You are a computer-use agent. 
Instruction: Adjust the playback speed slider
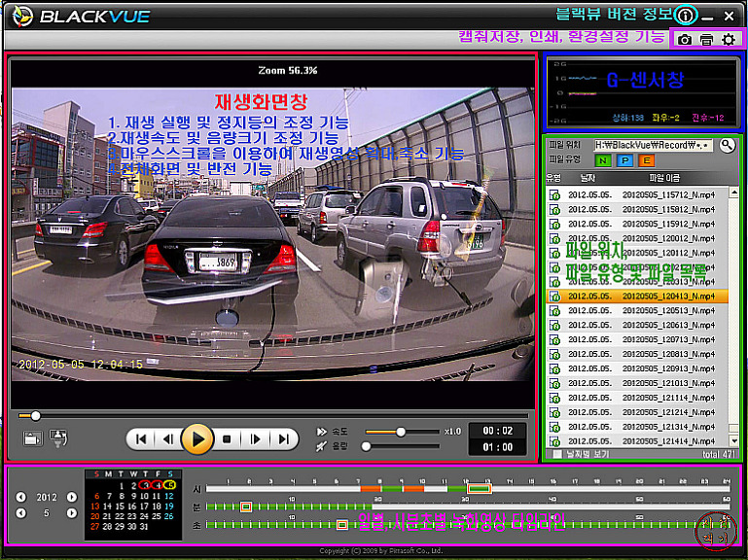[401, 432]
